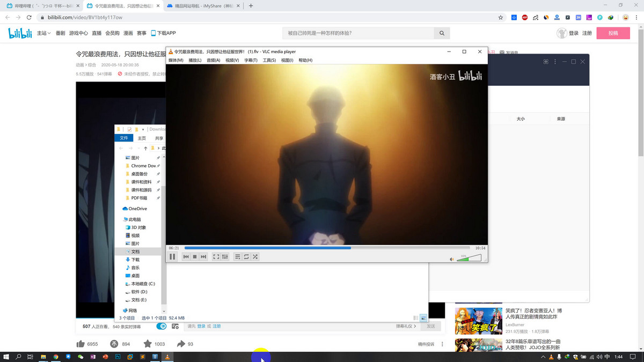Stop VLC playback
This screenshot has width=644, height=362.
tap(195, 257)
